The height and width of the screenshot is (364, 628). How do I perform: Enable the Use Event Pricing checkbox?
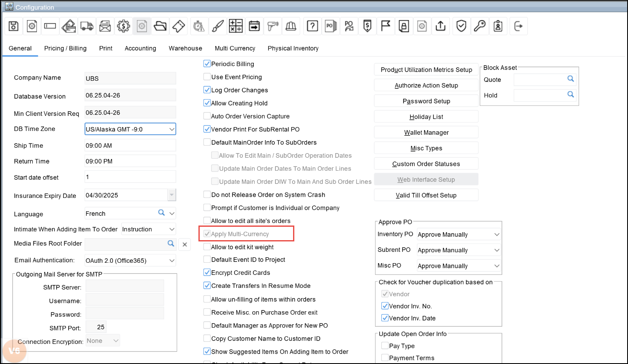click(207, 77)
